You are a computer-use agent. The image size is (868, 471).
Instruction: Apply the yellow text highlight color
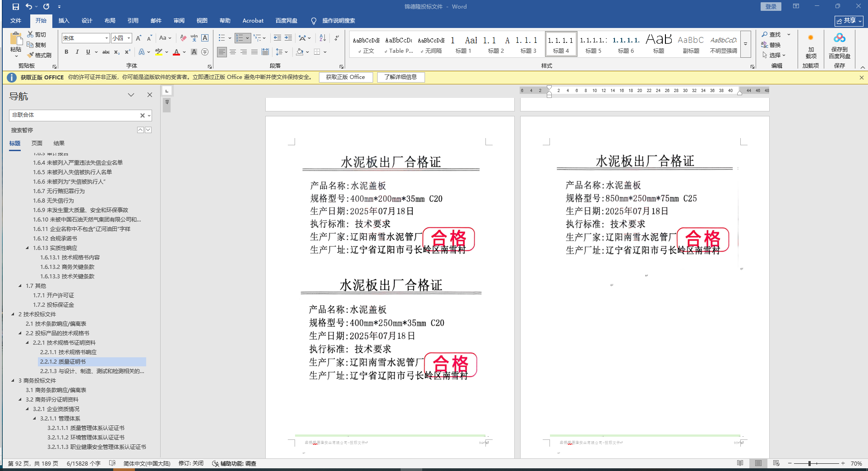tap(158, 52)
